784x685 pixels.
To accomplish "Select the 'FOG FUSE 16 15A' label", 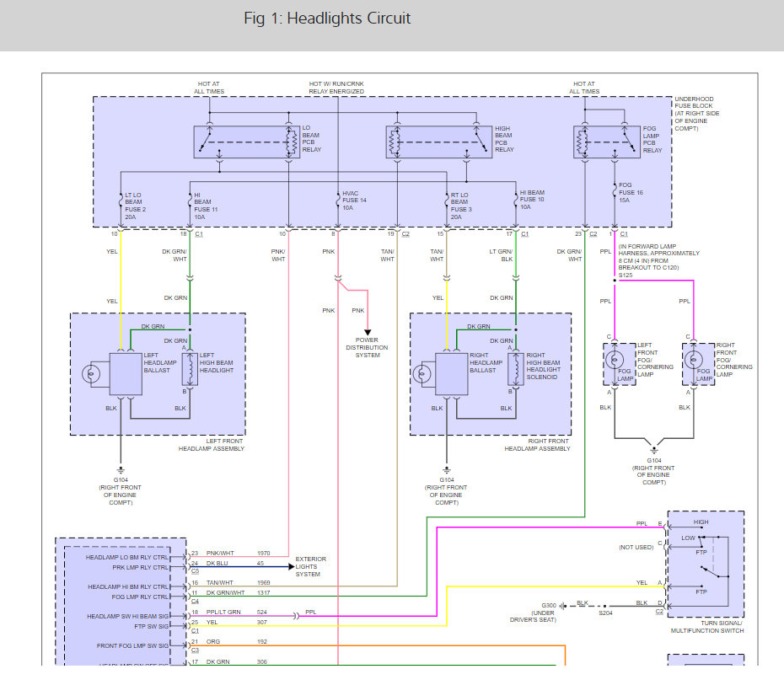I will coord(631,192).
